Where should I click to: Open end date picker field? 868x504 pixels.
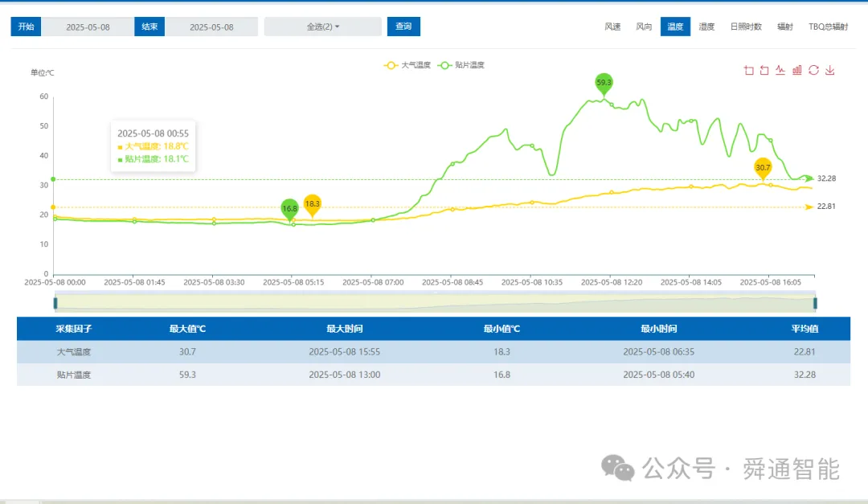click(211, 27)
